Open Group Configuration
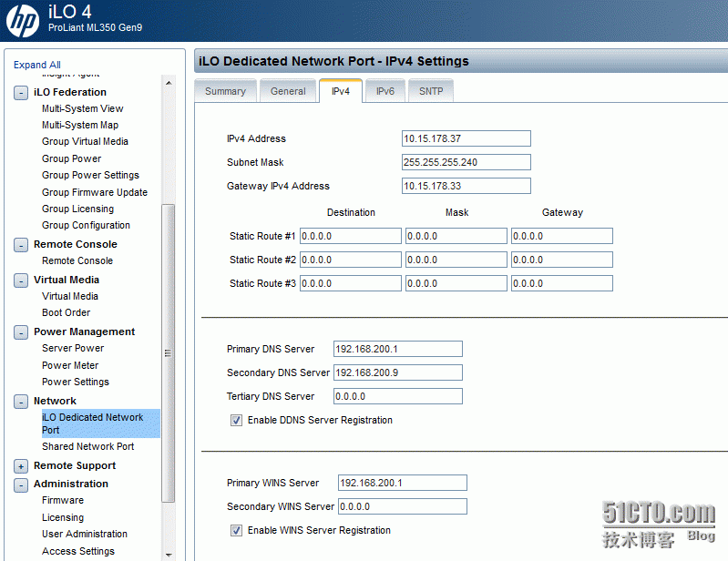 (86, 225)
